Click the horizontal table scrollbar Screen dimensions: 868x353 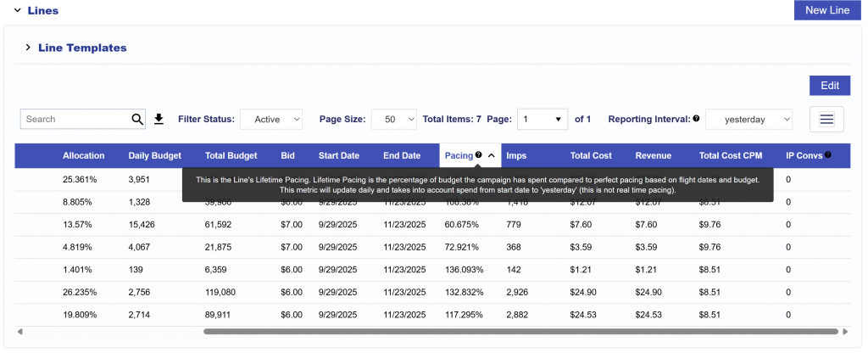coord(520,332)
